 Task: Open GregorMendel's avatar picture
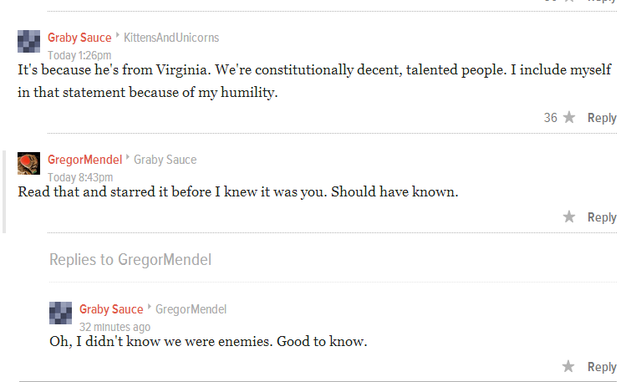click(x=29, y=163)
